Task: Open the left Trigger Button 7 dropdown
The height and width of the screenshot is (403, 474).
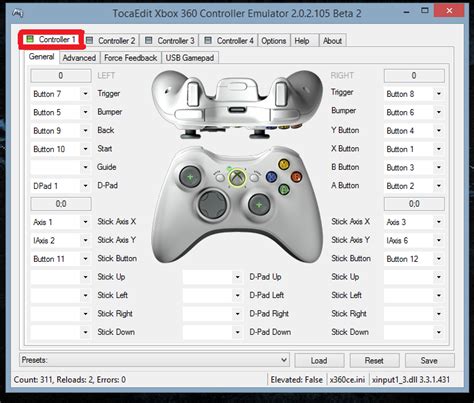Action: pos(61,94)
